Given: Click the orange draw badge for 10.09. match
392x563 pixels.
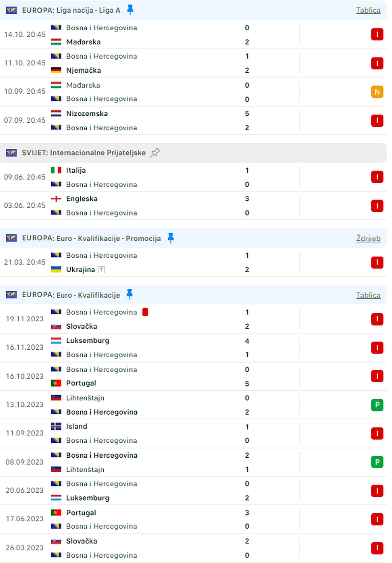Looking at the screenshot, I should pos(377,92).
